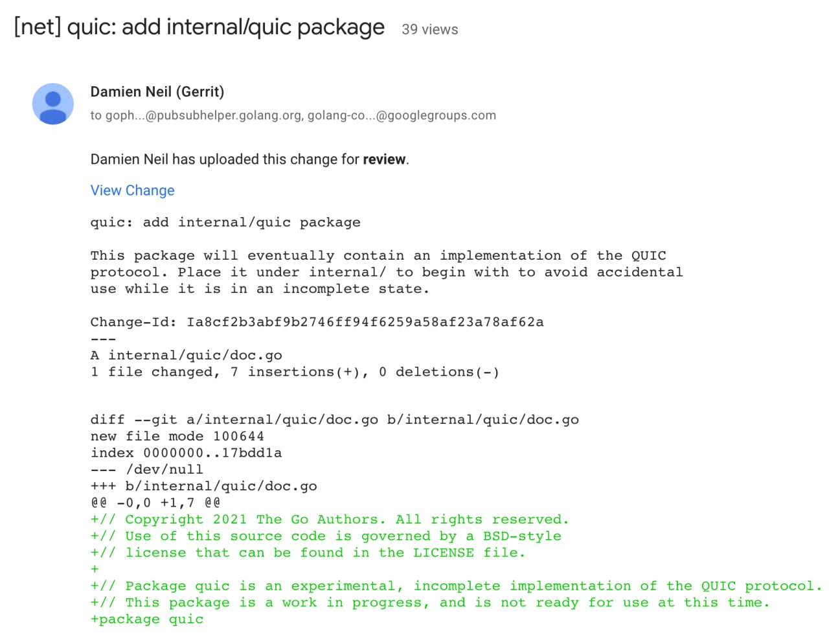The height and width of the screenshot is (644, 829).
Task: Click the recipients line starting with 'to goph...'
Action: pos(293,115)
